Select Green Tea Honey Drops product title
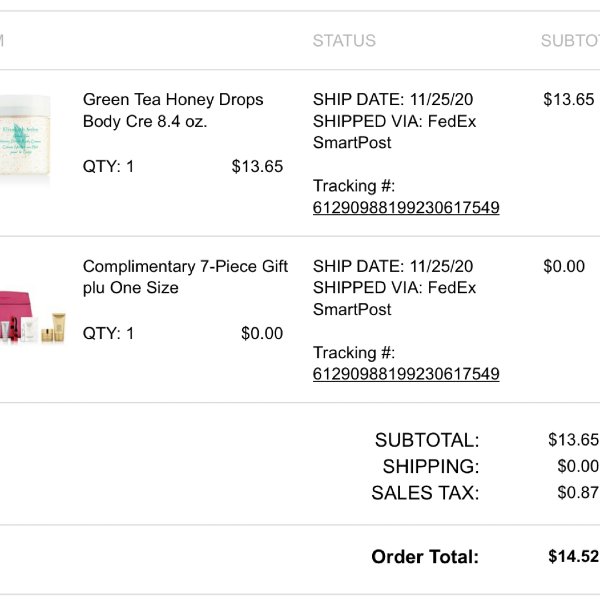Screen dimensions: 600x600 coord(173,110)
